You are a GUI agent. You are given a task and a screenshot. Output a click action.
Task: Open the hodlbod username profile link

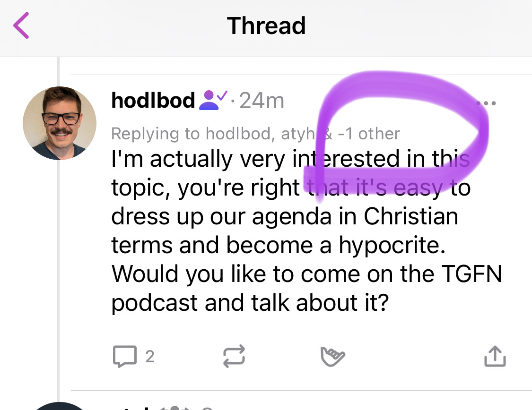153,101
